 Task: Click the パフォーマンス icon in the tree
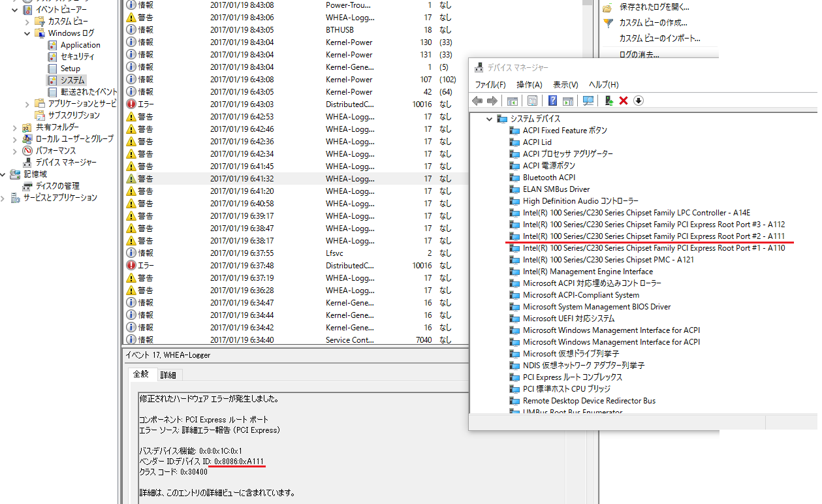tap(27, 151)
